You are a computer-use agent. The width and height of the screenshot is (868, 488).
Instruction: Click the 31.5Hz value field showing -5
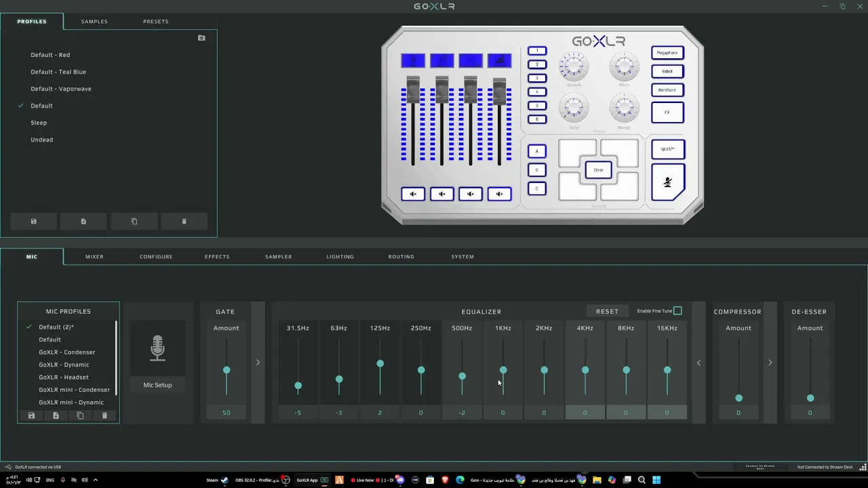[298, 412]
